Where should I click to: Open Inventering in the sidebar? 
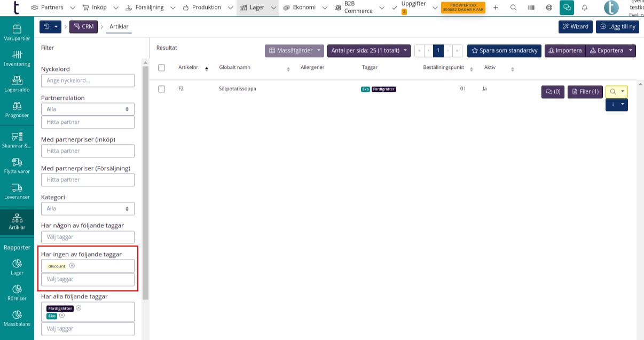pos(17,58)
